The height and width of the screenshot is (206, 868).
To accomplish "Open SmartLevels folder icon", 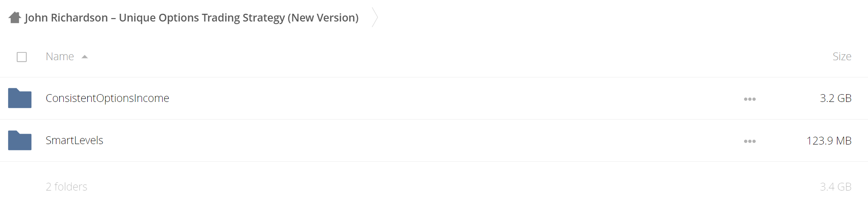I will click(x=20, y=140).
